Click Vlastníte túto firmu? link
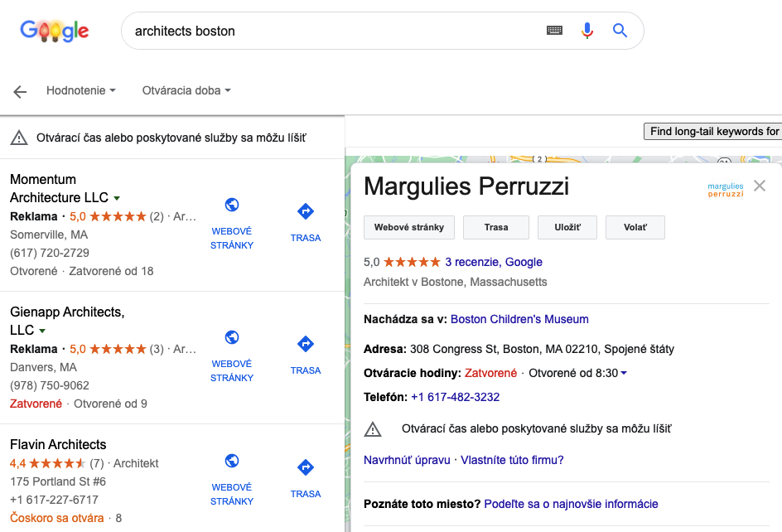782x532 pixels. [x=512, y=460]
